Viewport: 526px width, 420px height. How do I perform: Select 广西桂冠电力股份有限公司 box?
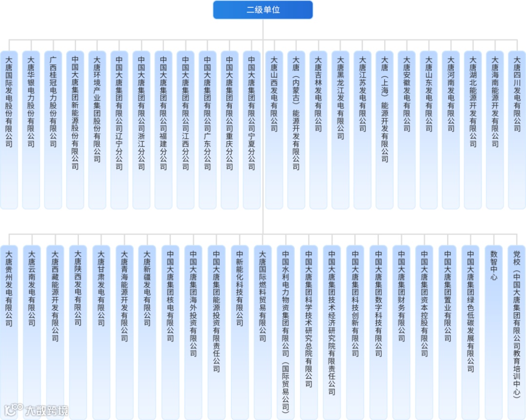53,130
